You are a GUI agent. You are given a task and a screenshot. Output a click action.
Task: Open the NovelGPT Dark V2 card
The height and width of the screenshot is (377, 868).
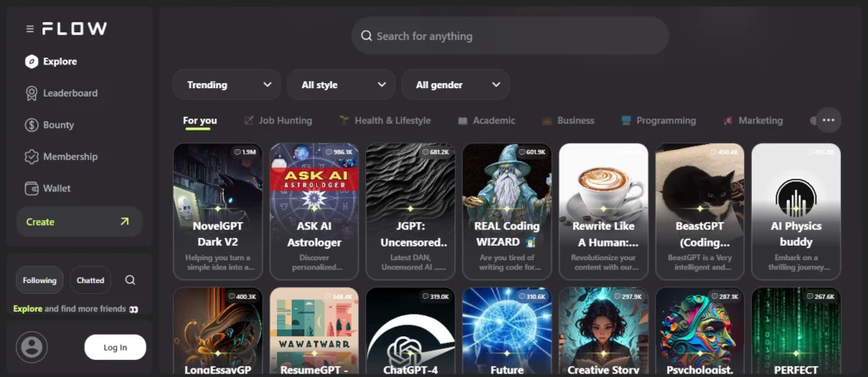(218, 212)
